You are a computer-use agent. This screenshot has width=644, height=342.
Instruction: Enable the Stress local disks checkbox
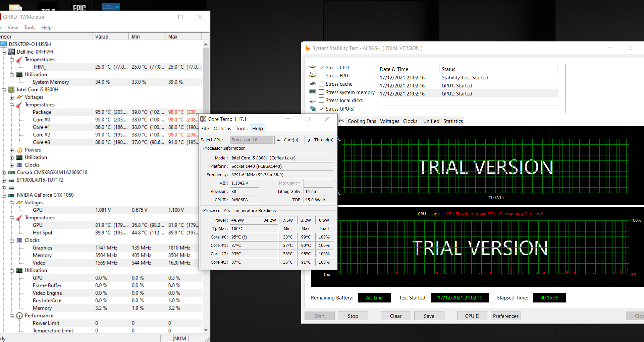click(x=322, y=100)
